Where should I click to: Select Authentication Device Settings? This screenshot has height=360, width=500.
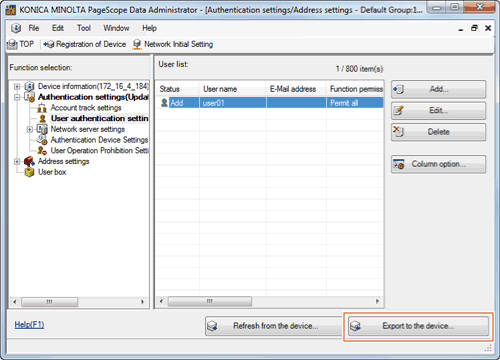tap(99, 140)
